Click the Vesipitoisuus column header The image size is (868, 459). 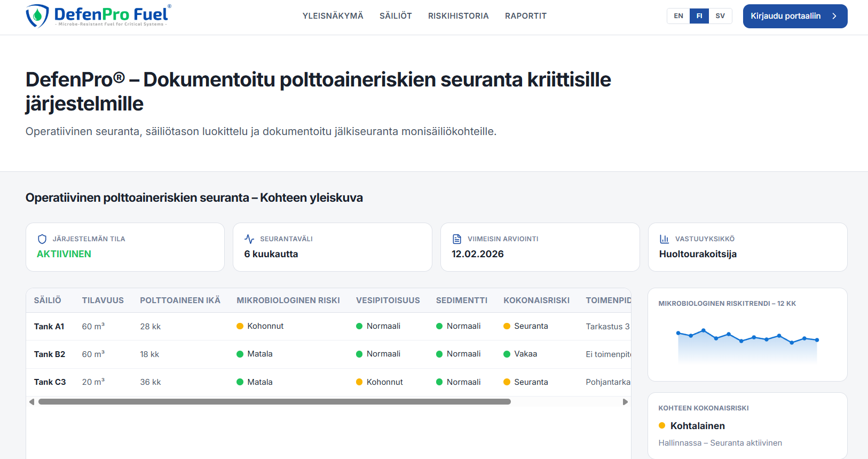[388, 300]
